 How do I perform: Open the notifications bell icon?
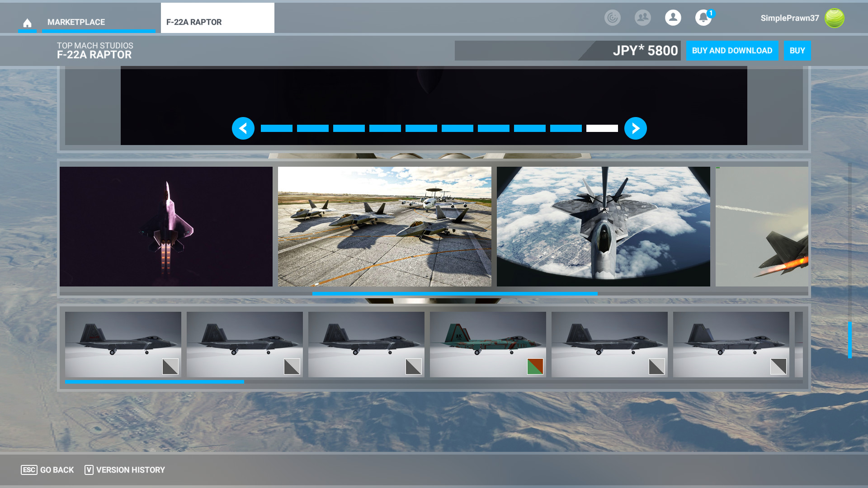(703, 18)
